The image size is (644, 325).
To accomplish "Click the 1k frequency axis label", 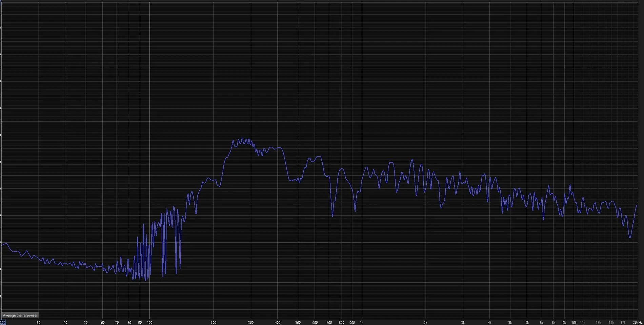I will [x=362, y=323].
